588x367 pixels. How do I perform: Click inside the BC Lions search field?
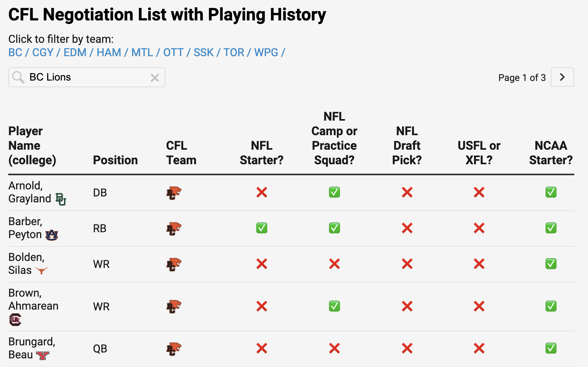[86, 77]
